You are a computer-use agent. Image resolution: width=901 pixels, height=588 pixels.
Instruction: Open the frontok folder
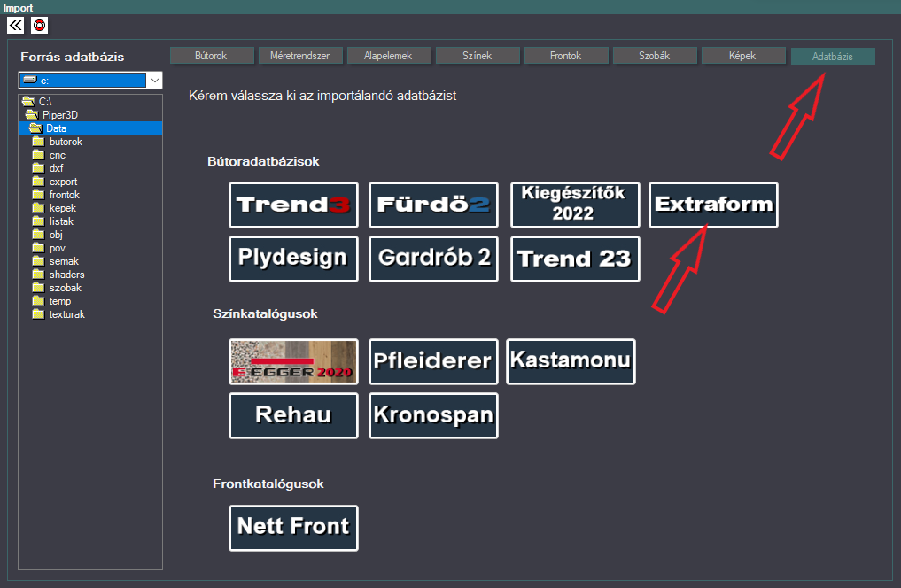pyautogui.click(x=56, y=195)
